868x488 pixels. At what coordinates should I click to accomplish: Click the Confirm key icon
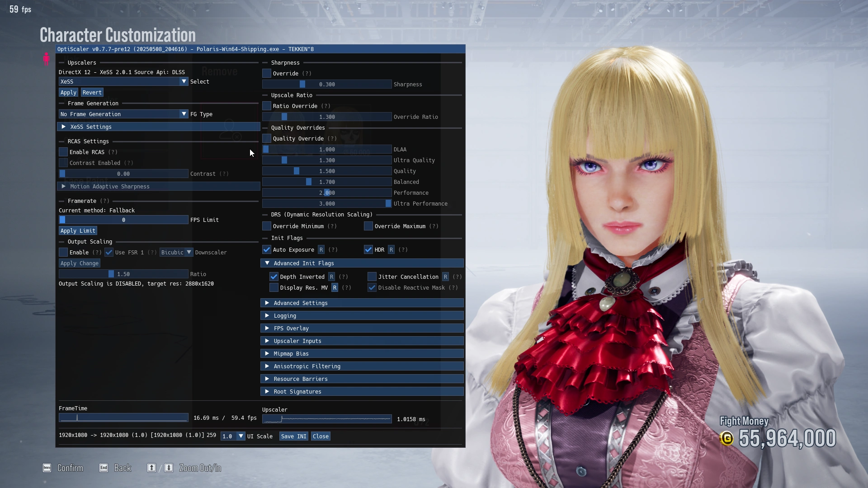tap(47, 468)
